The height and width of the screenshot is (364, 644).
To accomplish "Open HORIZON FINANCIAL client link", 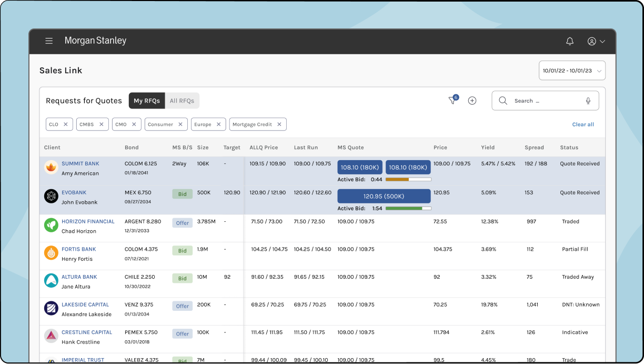I will click(x=88, y=222).
